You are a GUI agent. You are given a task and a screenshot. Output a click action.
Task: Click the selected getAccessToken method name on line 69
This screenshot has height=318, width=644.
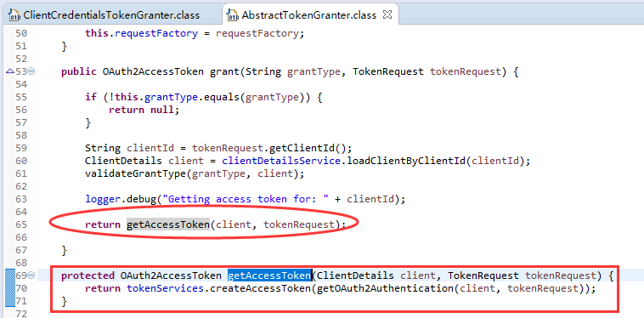(x=269, y=275)
